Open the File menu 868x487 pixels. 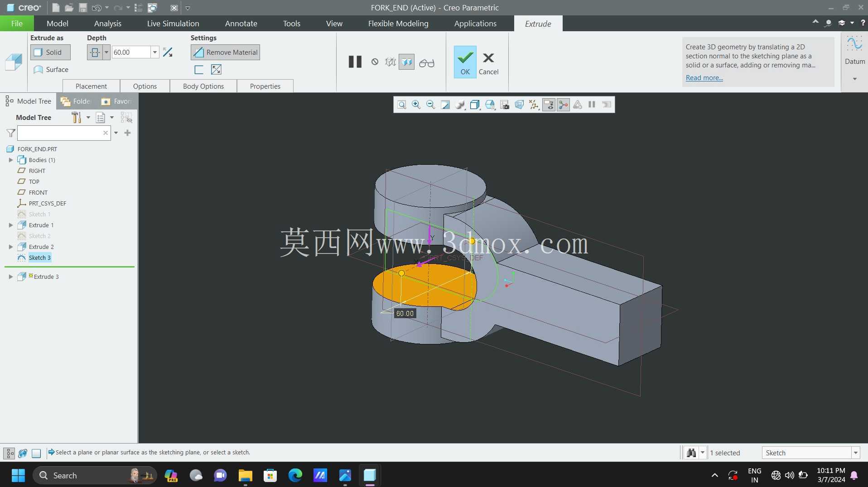pyautogui.click(x=17, y=24)
